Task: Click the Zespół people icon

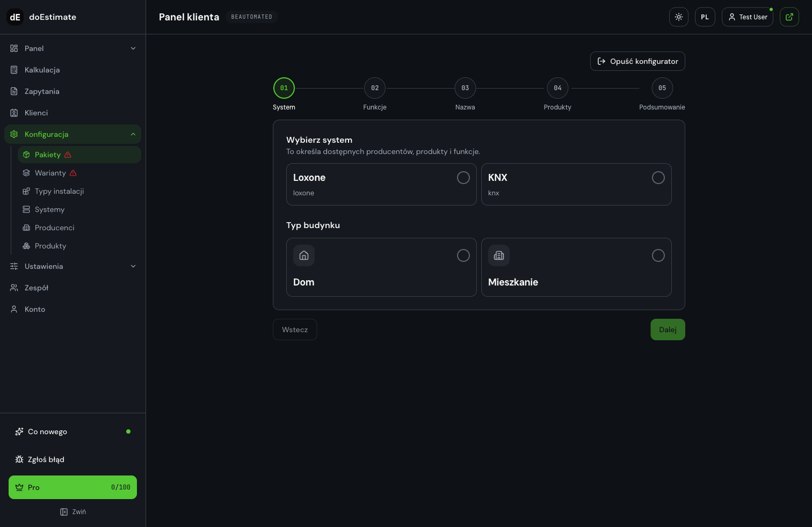Action: pos(14,288)
